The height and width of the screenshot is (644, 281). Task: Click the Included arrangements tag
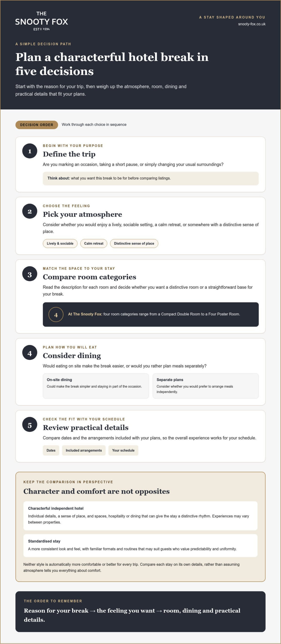point(84,450)
